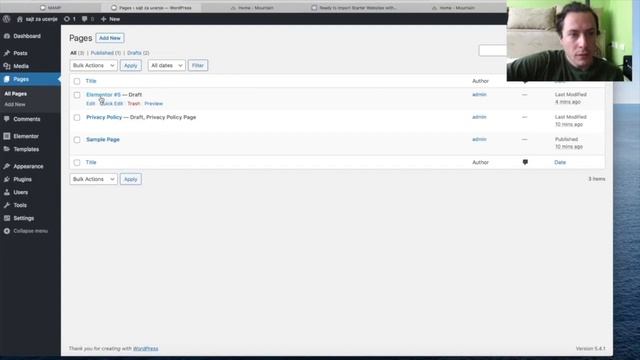Click the Version 5.4.1 text
Viewport: 640px width, 360px height.
pos(591,349)
